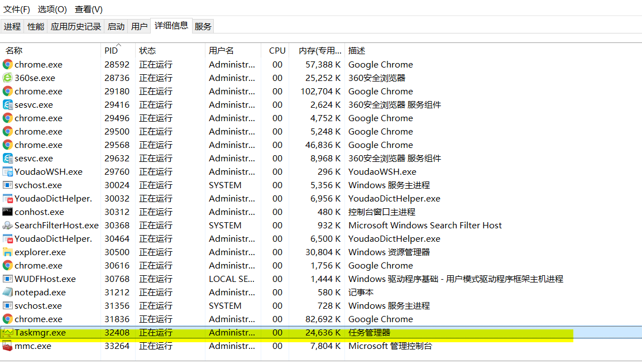
Task: Click chrome.exe icon in PID 29496 row
Action: tap(7, 118)
